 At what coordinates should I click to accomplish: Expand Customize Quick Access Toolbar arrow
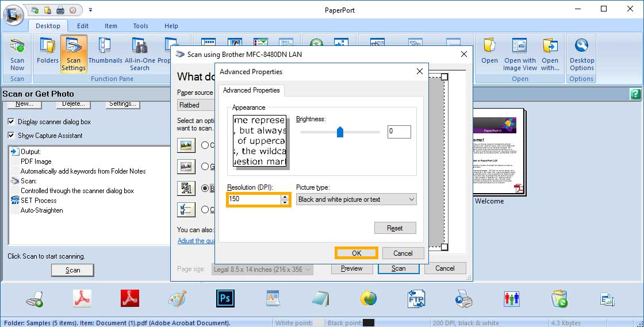coord(90,10)
